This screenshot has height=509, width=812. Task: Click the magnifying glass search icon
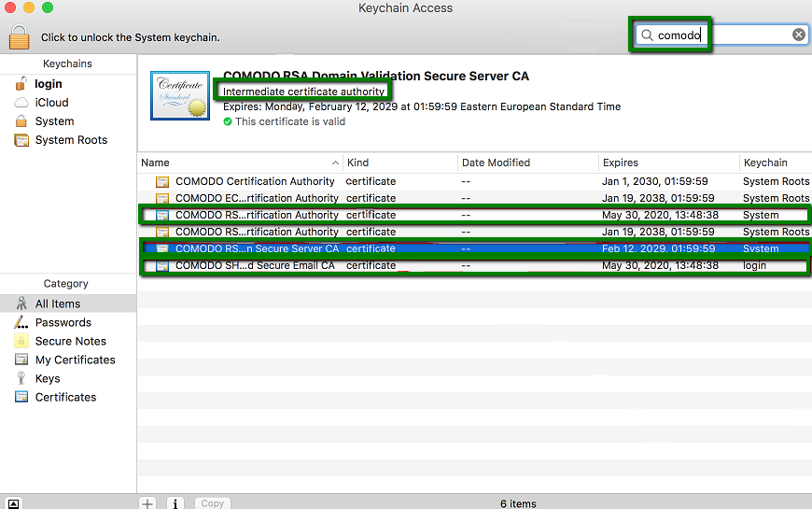click(647, 35)
